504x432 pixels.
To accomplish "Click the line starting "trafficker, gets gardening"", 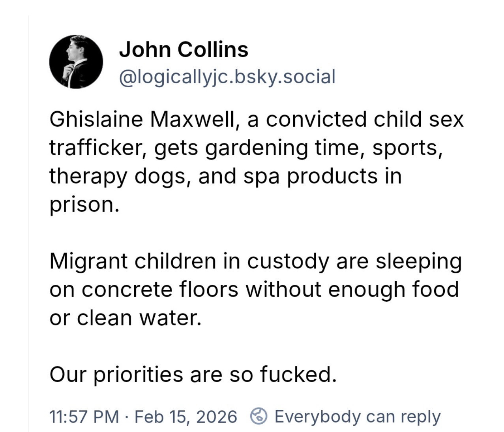I will tap(245, 148).
